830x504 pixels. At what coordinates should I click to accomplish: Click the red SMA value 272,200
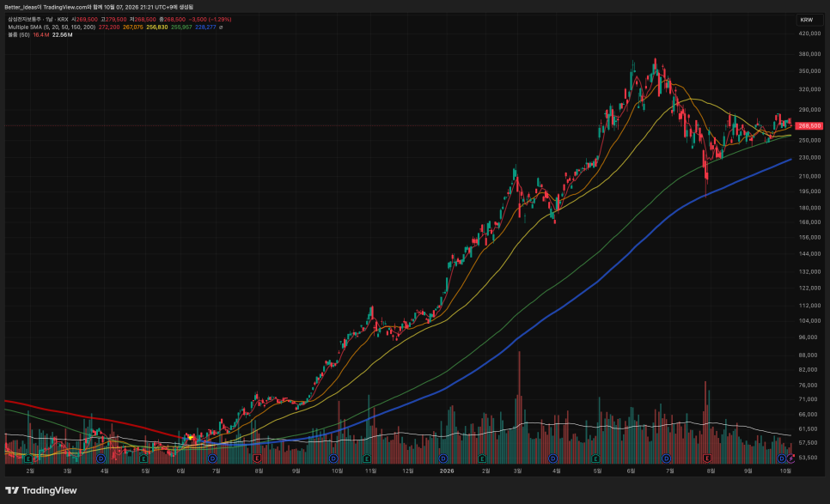point(109,27)
